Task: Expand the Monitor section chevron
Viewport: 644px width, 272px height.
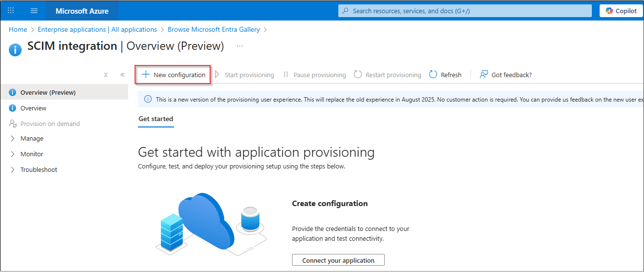Action: pyautogui.click(x=13, y=154)
